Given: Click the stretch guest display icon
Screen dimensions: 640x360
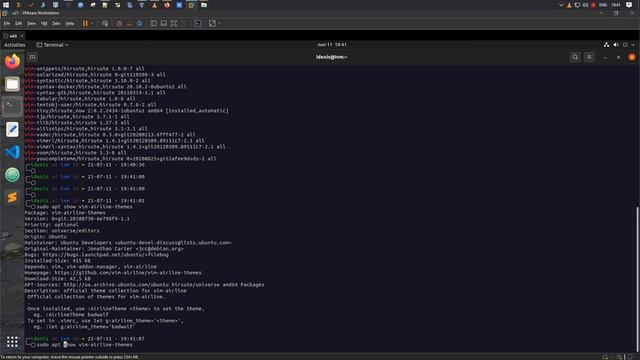Looking at the screenshot, I should 212,24.
